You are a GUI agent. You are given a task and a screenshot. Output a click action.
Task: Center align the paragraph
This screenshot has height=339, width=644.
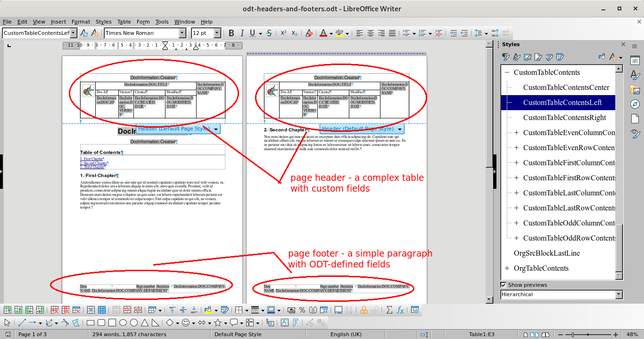click(x=371, y=33)
